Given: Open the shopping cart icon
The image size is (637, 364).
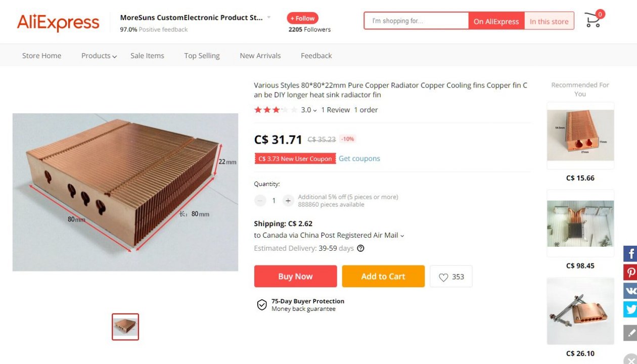Looking at the screenshot, I should click(593, 21).
